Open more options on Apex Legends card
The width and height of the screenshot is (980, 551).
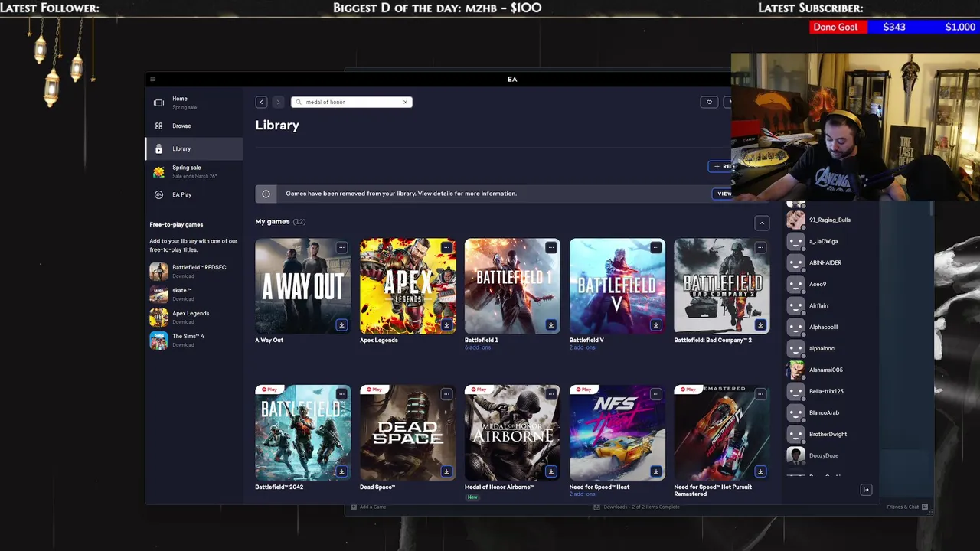[446, 247]
